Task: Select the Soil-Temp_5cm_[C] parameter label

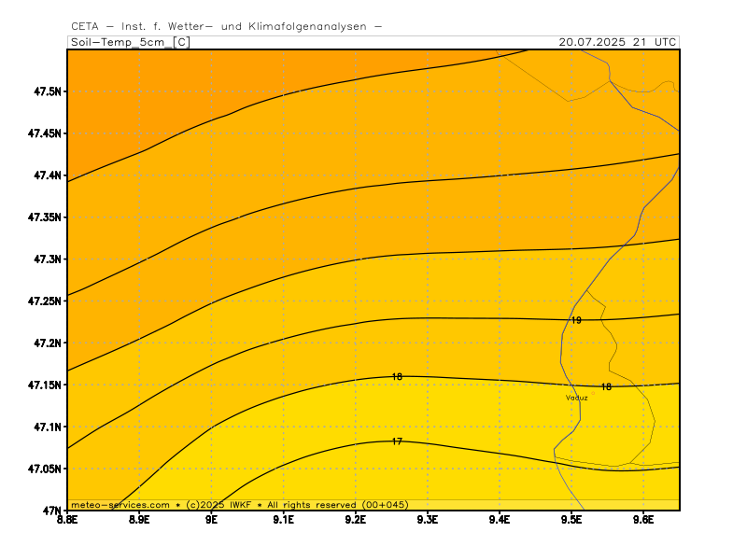Action: 131,42
